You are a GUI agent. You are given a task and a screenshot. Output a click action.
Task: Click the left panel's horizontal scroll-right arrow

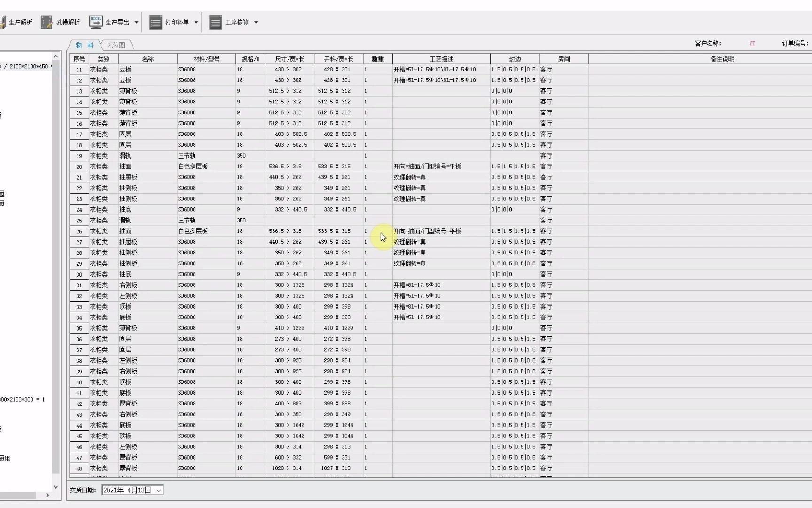pos(47,495)
